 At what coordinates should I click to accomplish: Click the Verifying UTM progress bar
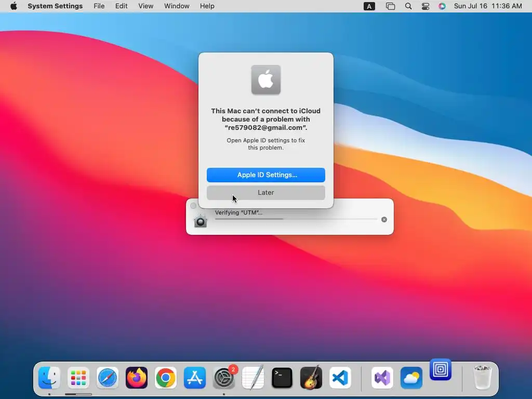(296, 219)
